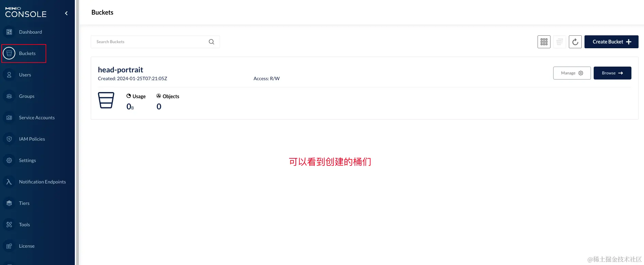Click the Notification Endpoints lambda icon

click(9, 182)
